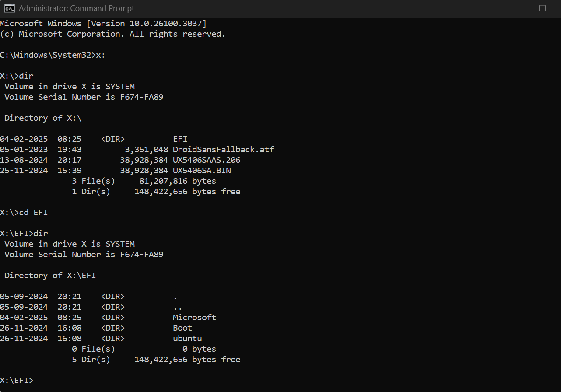561x392 pixels.
Task: Click the Command Prompt icon in title bar
Action: (10, 8)
